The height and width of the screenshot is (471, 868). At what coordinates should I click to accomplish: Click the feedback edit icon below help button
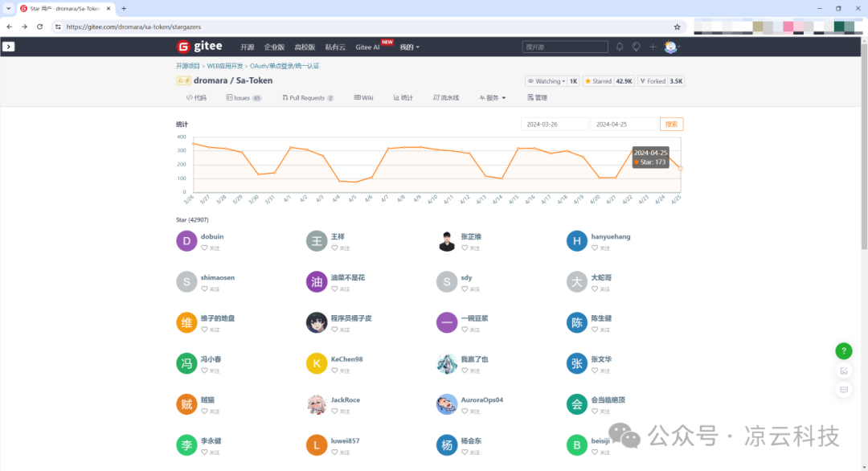click(844, 371)
